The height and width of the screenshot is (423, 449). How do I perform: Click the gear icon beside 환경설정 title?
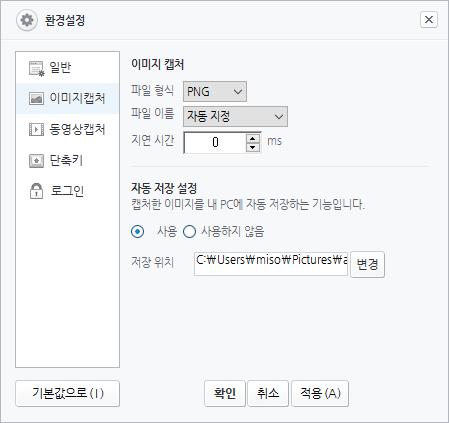tap(27, 20)
